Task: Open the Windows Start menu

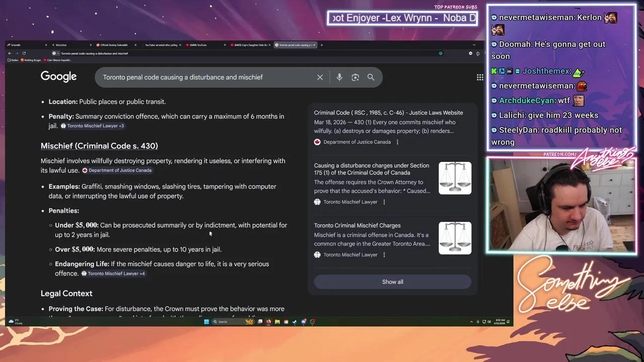Action: pyautogui.click(x=206, y=322)
